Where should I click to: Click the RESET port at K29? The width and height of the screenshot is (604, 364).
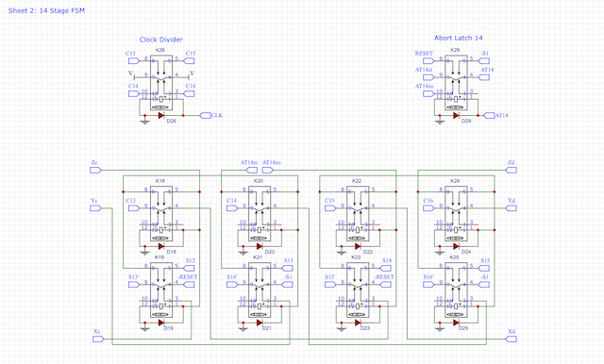tap(428, 60)
